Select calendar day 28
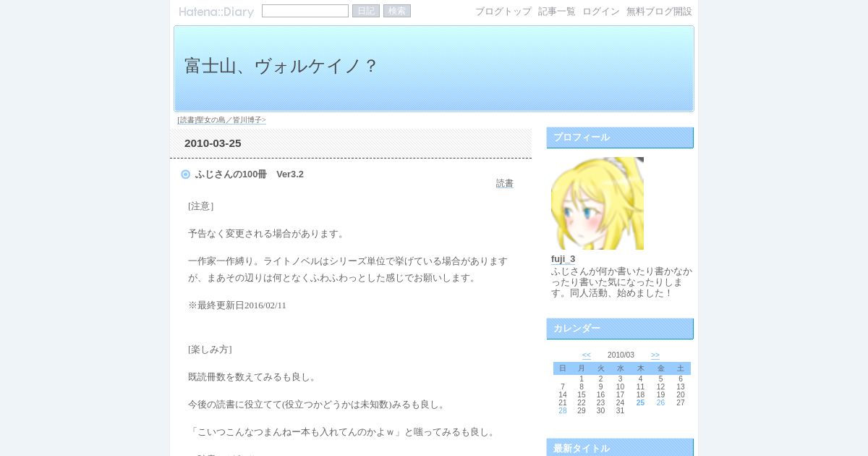Viewport: 868px width, 456px height. pos(563,411)
